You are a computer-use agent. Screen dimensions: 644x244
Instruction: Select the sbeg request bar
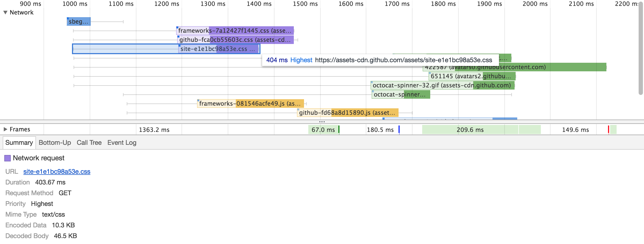78,22
